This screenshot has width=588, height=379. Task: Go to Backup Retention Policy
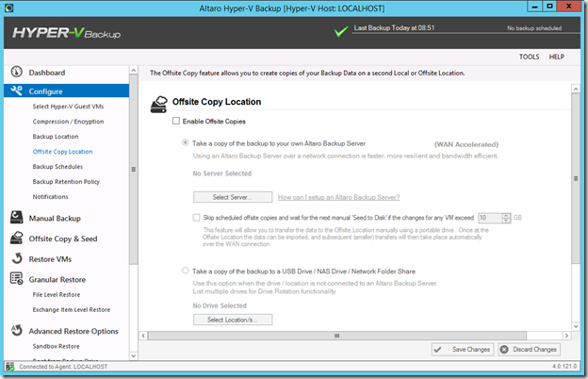pyautogui.click(x=66, y=182)
